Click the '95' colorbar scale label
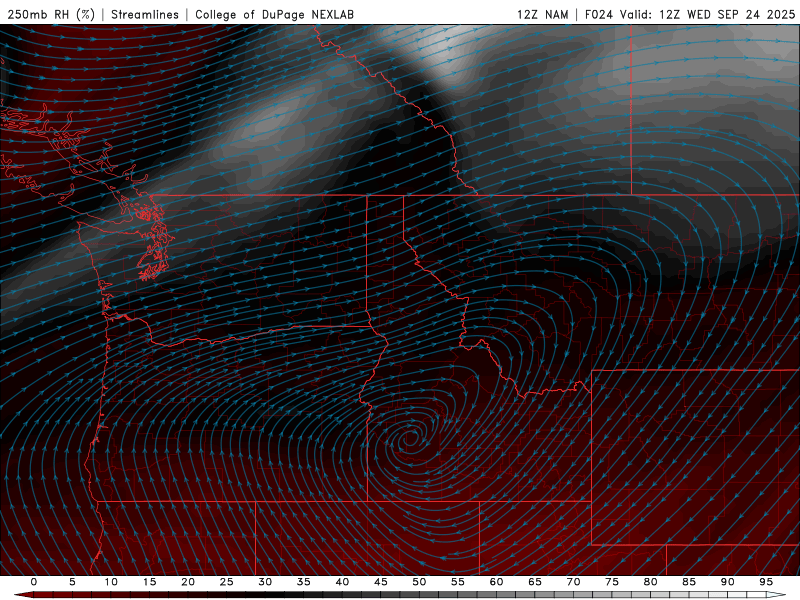The image size is (800, 600). click(x=766, y=582)
